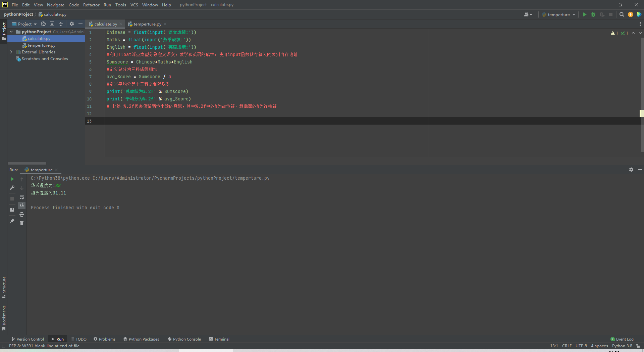Close the temperture.py editor tab
644x352 pixels.
tap(165, 24)
